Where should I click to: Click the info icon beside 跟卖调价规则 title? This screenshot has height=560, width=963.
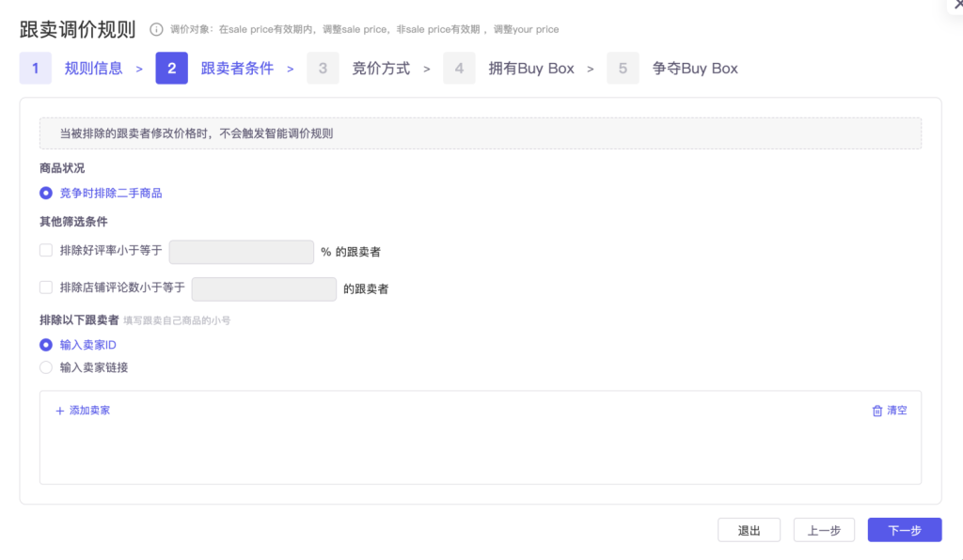pos(157,29)
